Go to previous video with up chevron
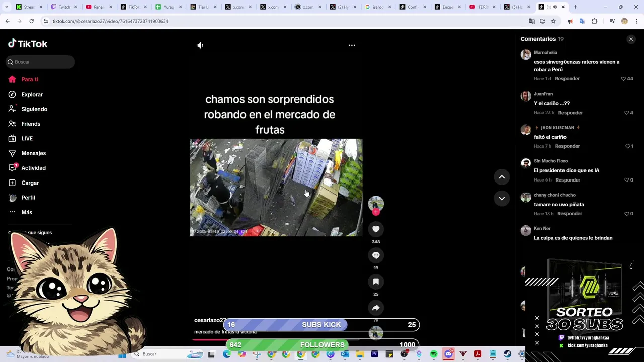Viewport: 644px width, 362px height. coord(502,177)
